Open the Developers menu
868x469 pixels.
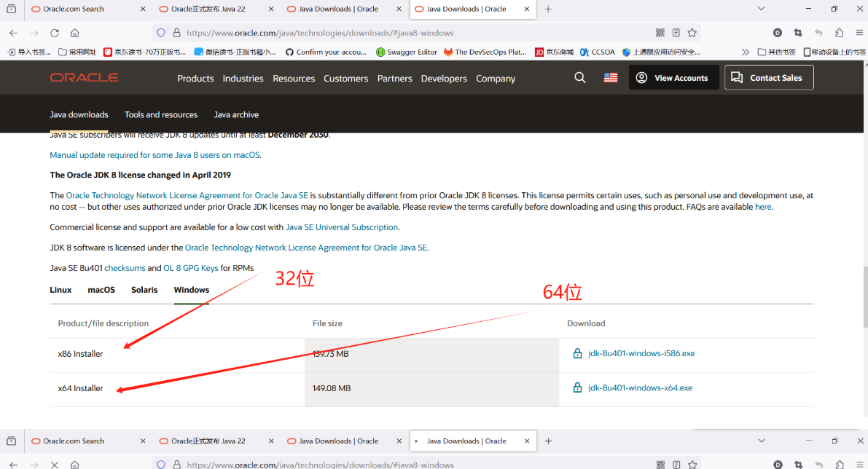pos(444,79)
